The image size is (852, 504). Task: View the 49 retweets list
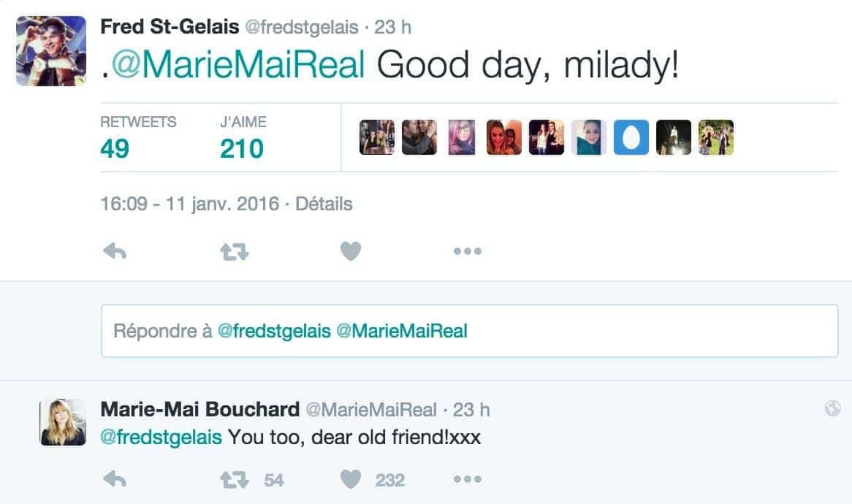(x=115, y=148)
